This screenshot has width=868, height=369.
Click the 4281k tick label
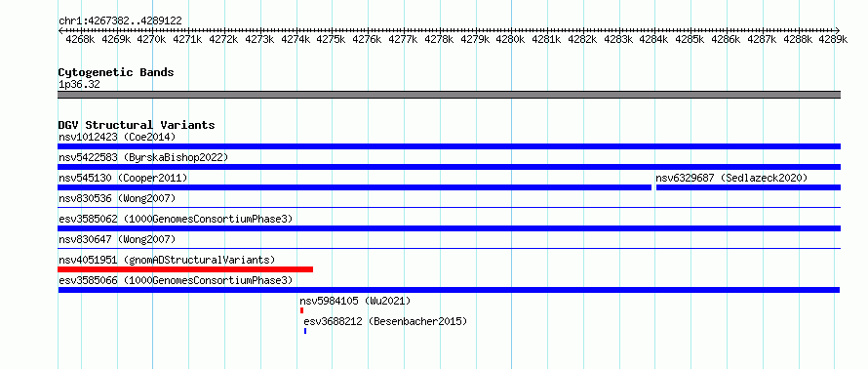pos(546,39)
